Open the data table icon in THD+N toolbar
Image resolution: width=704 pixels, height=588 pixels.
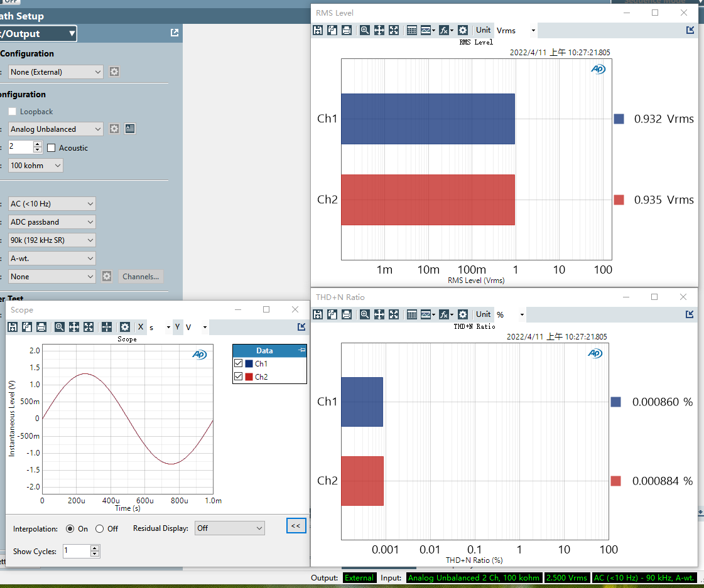pos(412,314)
